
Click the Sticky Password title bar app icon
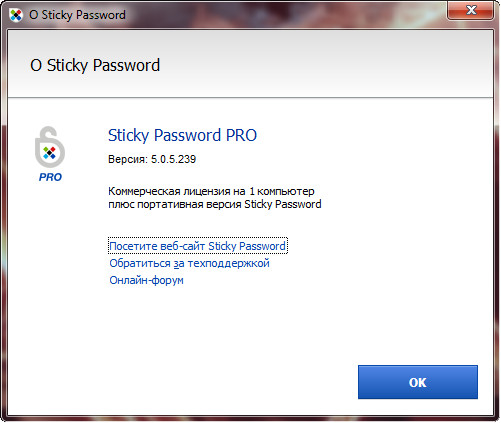click(16, 15)
